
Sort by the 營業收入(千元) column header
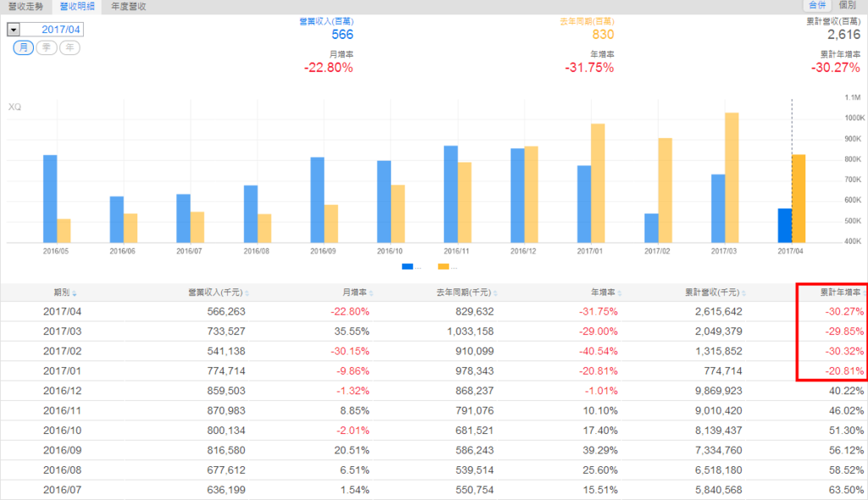pyautogui.click(x=215, y=292)
